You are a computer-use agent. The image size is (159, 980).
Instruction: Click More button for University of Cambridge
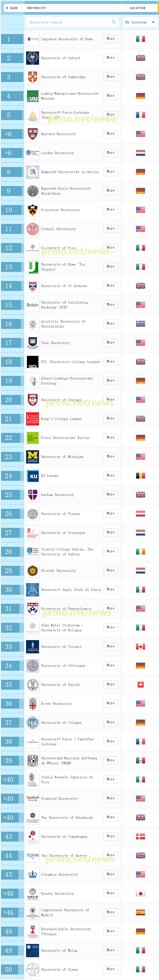point(110,77)
